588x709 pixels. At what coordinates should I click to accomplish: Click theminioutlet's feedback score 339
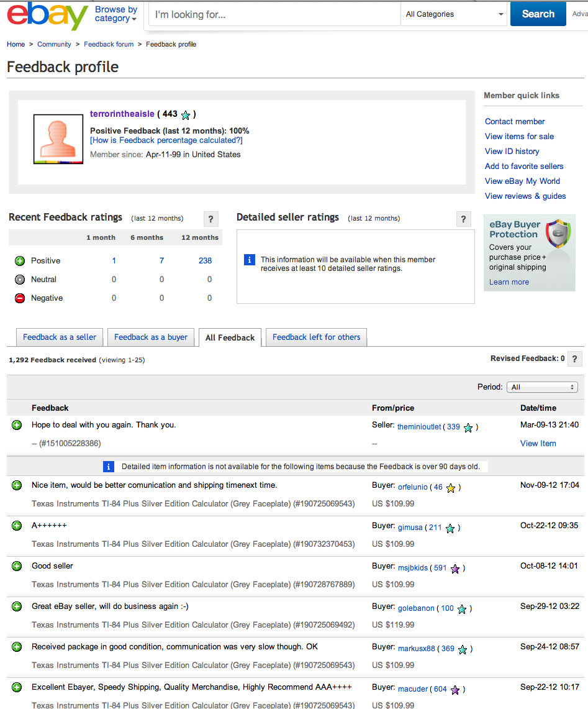(x=453, y=427)
